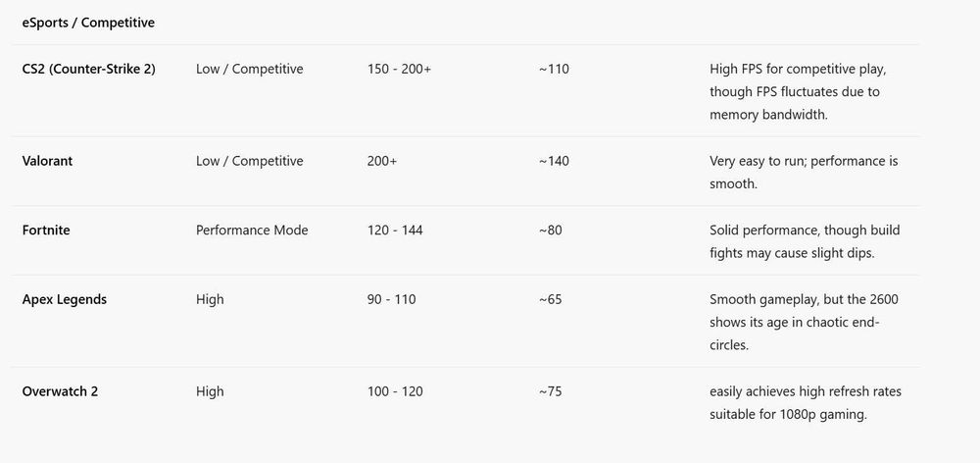The height and width of the screenshot is (463, 980).
Task: Select the ~140 value for Valorant
Action: pyautogui.click(x=554, y=161)
